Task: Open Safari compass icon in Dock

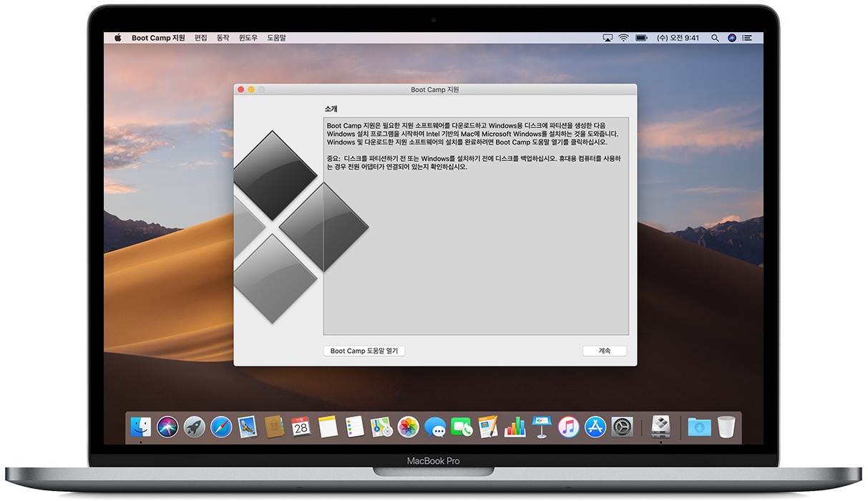Action: [221, 427]
